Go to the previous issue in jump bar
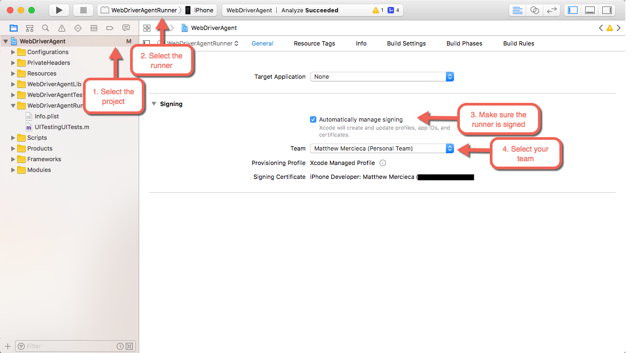Viewport: 644px width, 353px height. [x=601, y=28]
